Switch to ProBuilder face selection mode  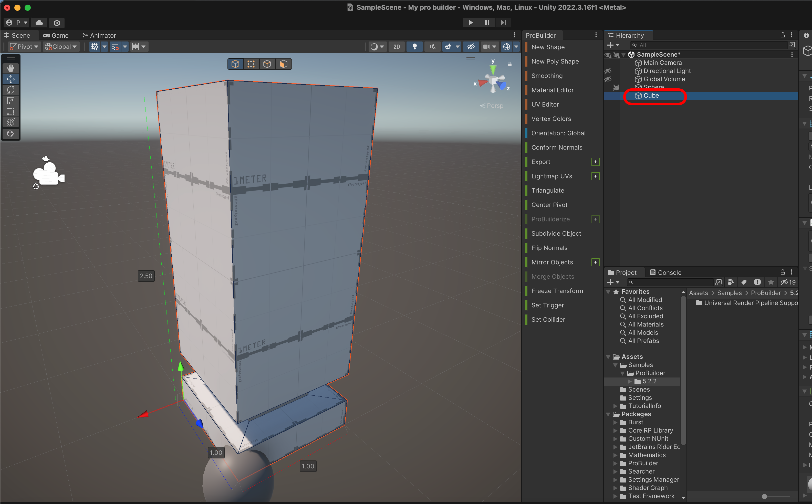[283, 64]
